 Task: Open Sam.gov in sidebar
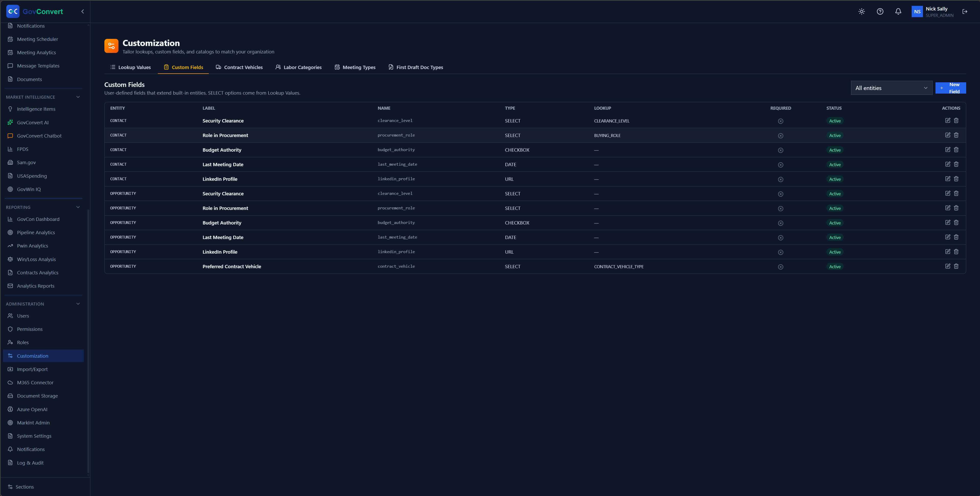43,162
